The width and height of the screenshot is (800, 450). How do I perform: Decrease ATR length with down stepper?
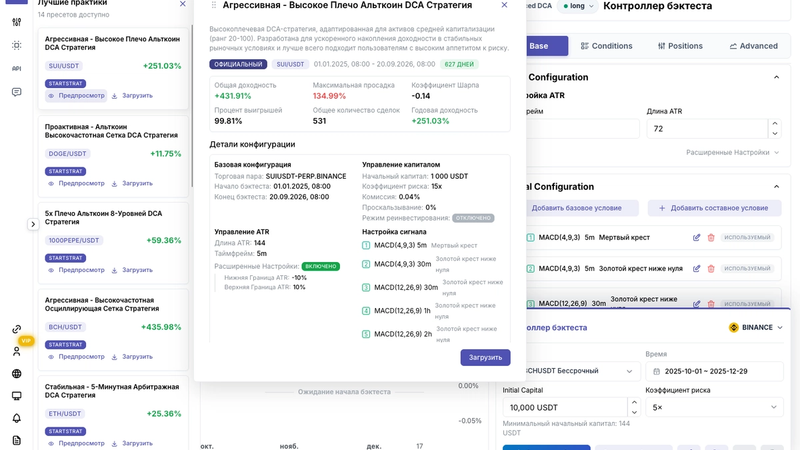coord(775,134)
